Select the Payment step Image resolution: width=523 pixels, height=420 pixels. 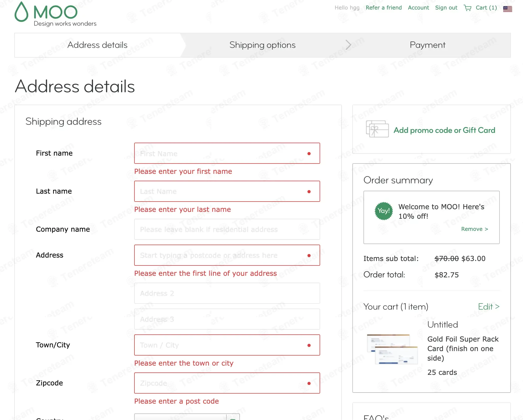point(428,45)
